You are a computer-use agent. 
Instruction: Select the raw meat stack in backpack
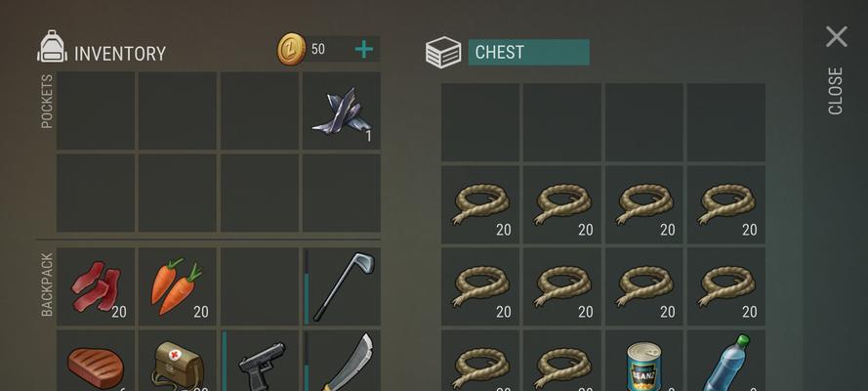click(96, 286)
